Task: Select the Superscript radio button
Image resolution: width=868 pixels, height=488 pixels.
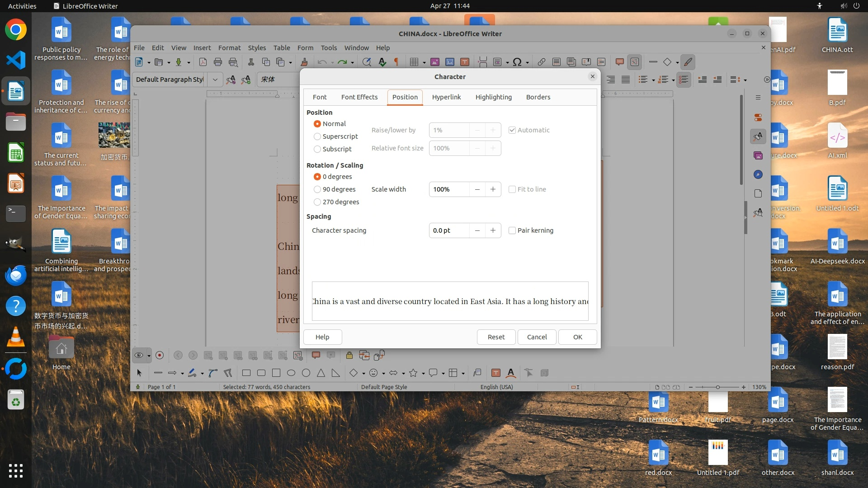Action: pyautogui.click(x=317, y=136)
